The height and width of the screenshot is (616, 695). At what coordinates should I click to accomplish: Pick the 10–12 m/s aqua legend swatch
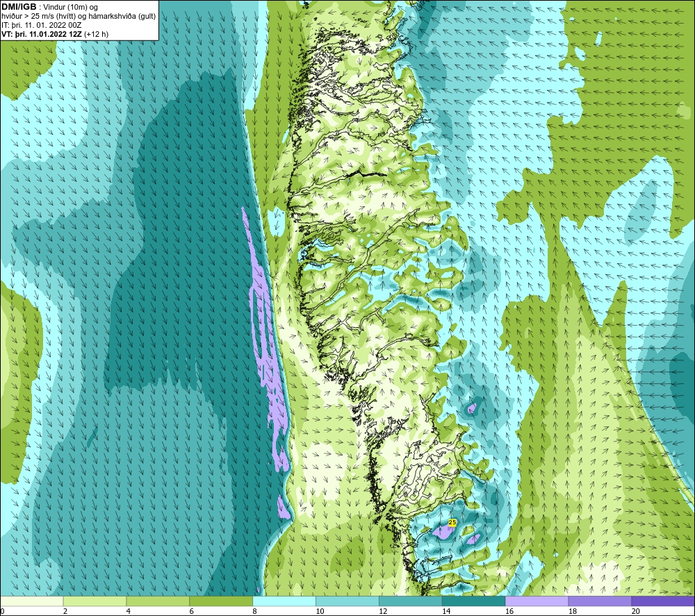tap(347, 601)
